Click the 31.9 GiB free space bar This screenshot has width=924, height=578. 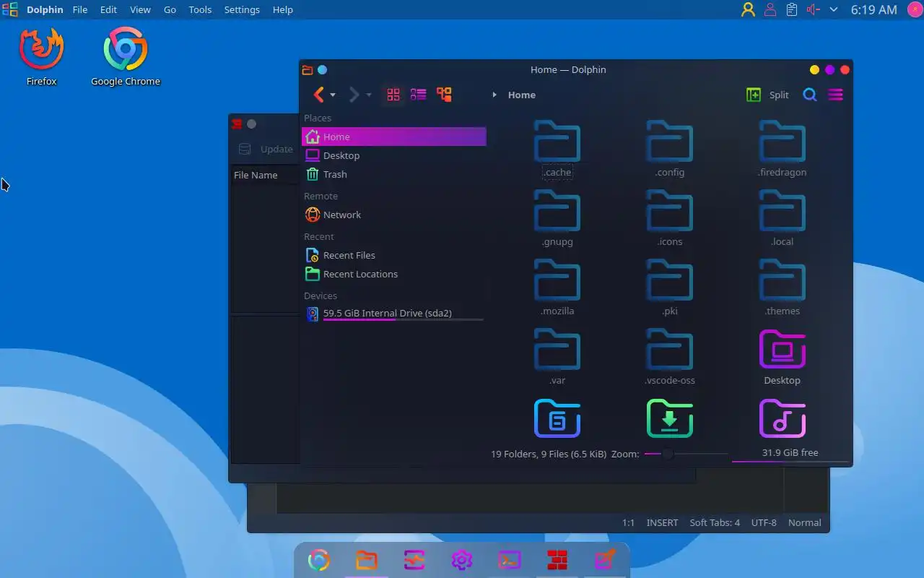790,454
